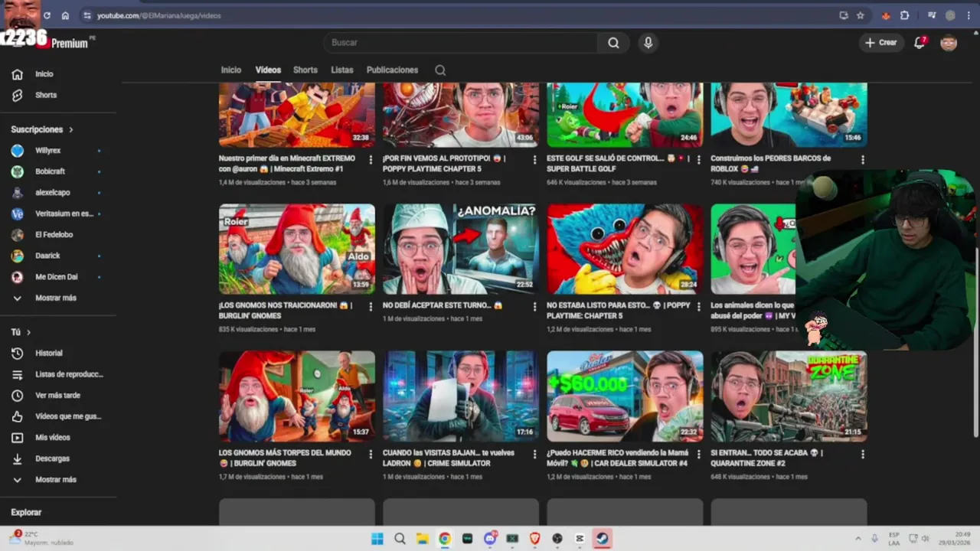Play the $60.000 Car Dealer Simulator thumbnail
This screenshot has height=551, width=980.
pos(625,396)
